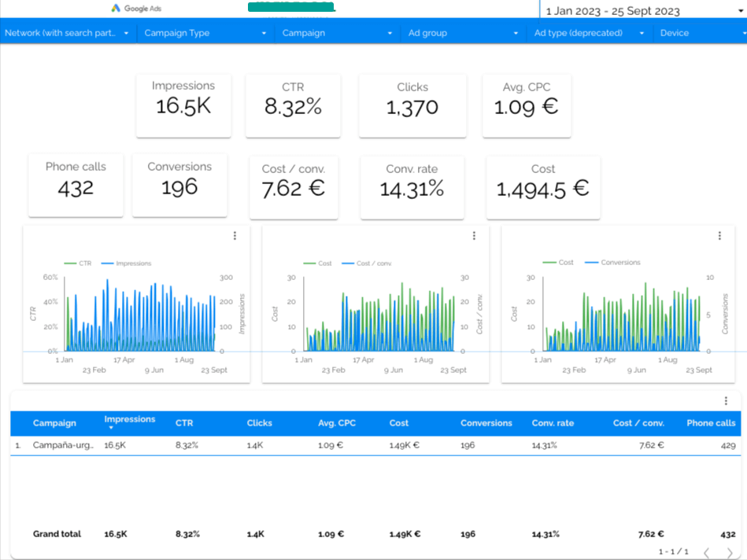Sort table by Phone calls column header
This screenshot has width=747, height=560.
tap(711, 423)
